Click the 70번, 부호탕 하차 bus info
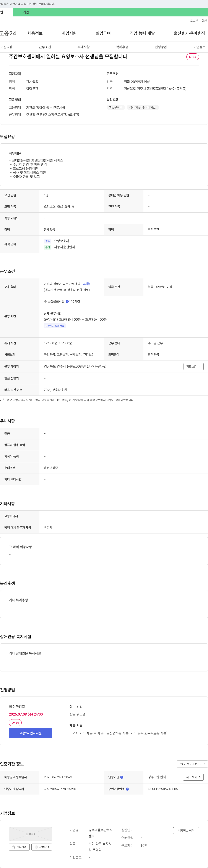The width and height of the screenshot is (208, 868). (56, 390)
